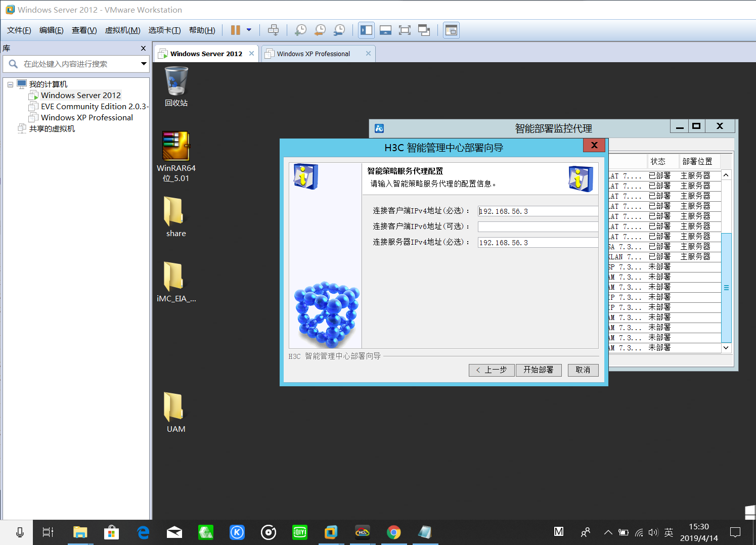
Task: Open Microsoft Edge from the taskbar
Action: click(x=143, y=532)
